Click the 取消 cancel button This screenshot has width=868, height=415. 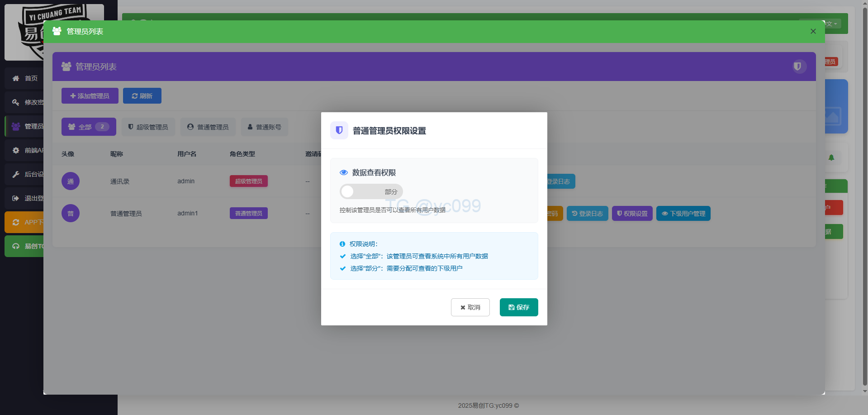click(x=470, y=307)
